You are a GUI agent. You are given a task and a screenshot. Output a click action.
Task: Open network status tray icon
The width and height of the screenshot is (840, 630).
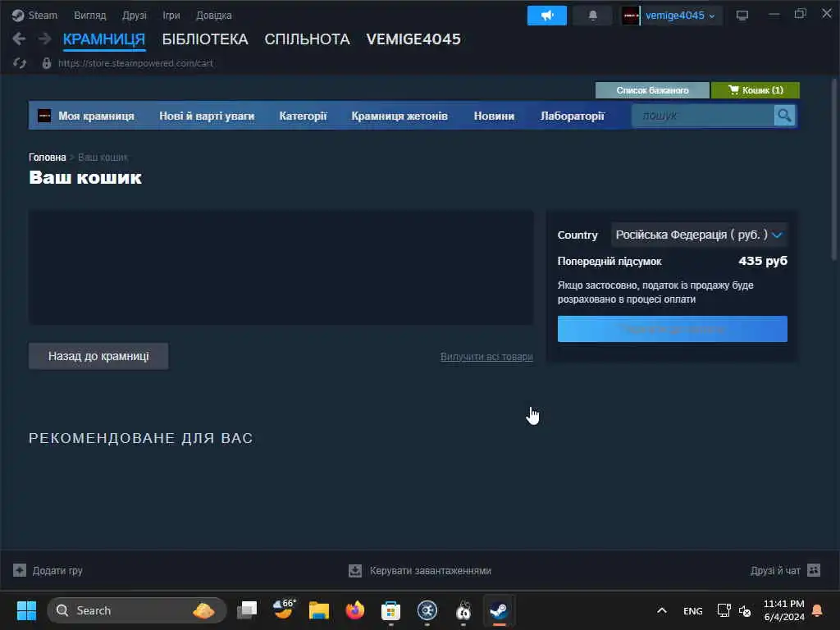(724, 610)
